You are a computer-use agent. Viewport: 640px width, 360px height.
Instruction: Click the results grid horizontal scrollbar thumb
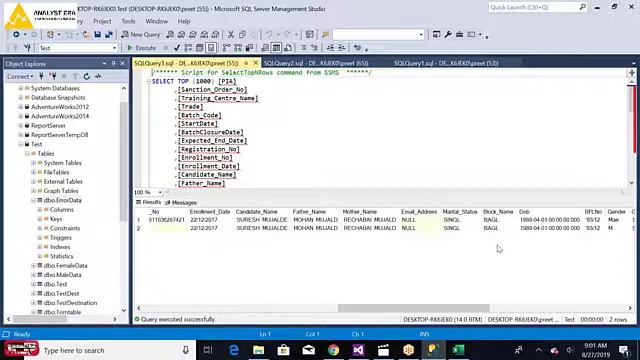pyautogui.click(x=413, y=308)
